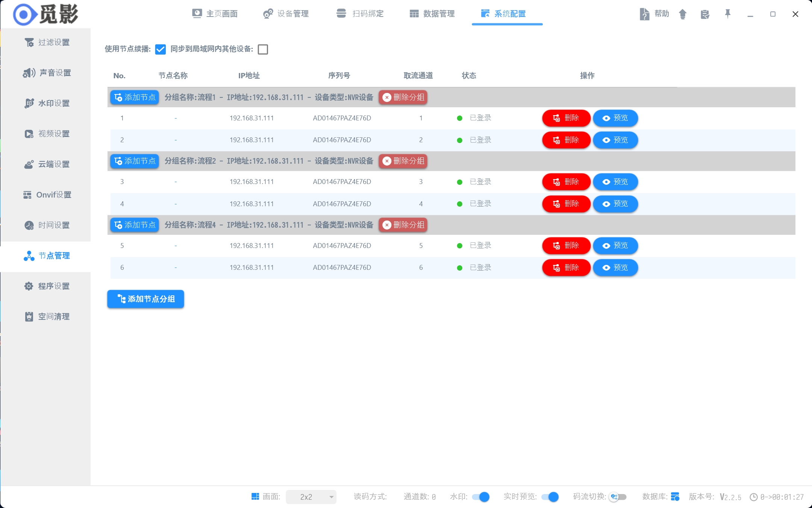Click the 数据库 database icon in status bar

click(675, 497)
